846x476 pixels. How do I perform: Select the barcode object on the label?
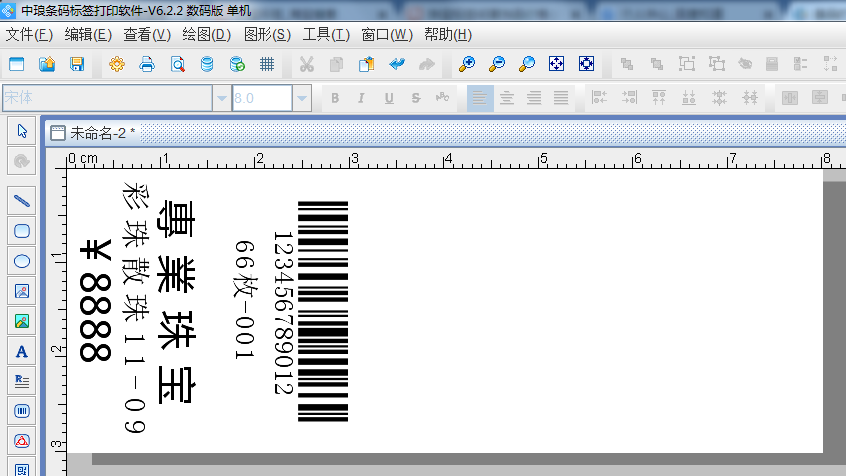pyautogui.click(x=322, y=310)
